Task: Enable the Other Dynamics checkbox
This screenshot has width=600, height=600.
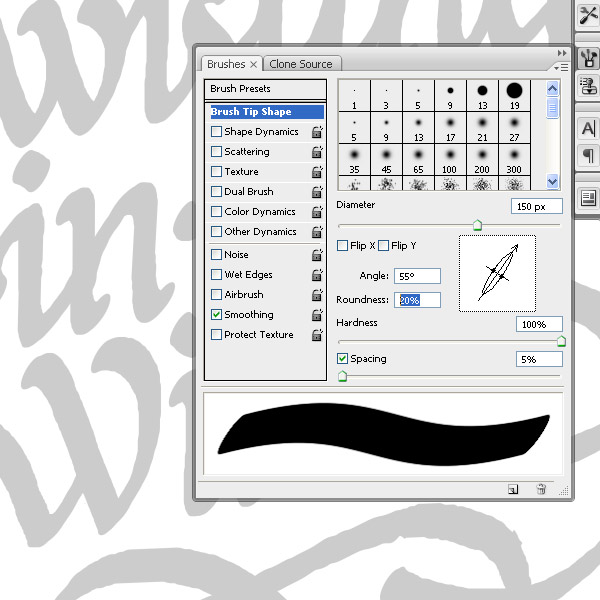Action: point(216,232)
